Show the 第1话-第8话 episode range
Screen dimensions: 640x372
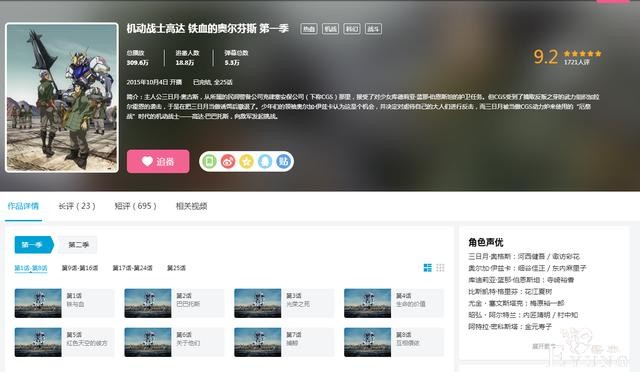31,268
